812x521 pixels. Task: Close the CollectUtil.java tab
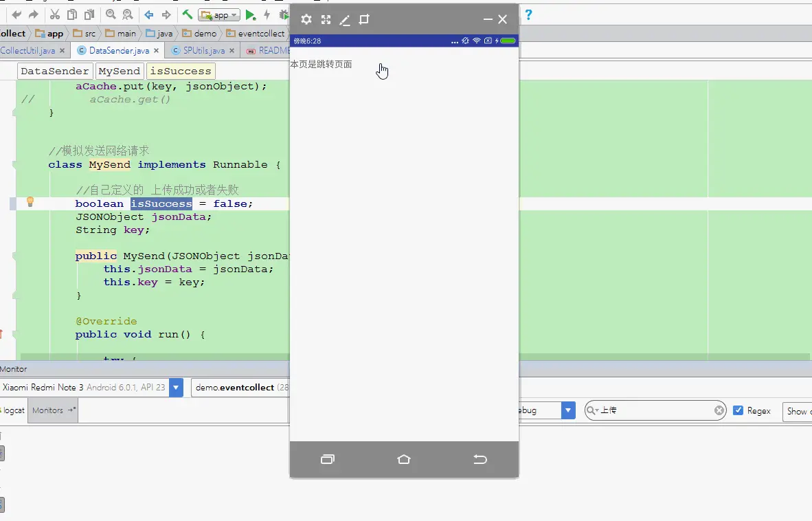(x=62, y=51)
